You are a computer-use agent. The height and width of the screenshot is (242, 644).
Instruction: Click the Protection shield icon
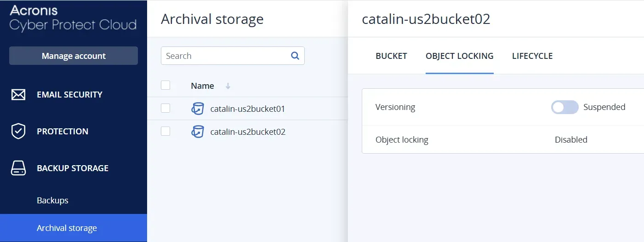point(18,132)
